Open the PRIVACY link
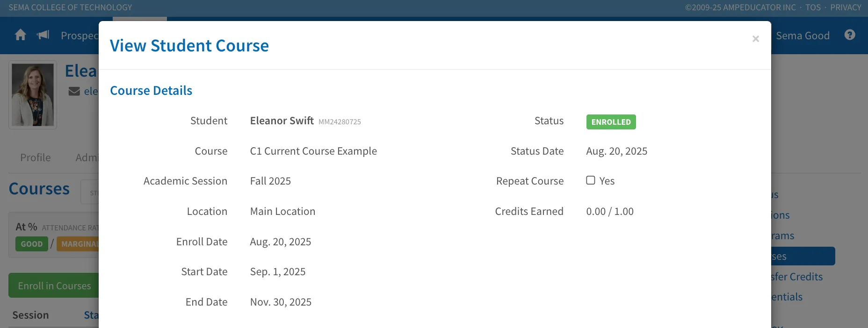Viewport: 868px width, 328px height. click(846, 7)
